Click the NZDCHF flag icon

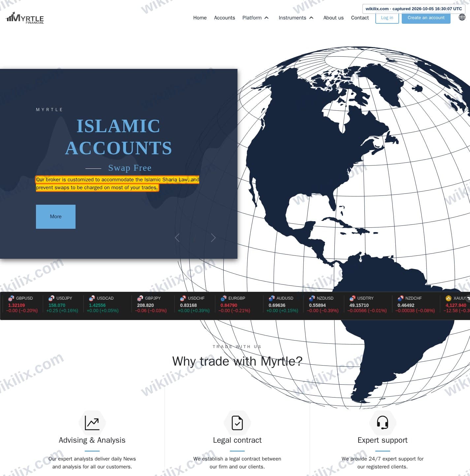pyautogui.click(x=400, y=298)
